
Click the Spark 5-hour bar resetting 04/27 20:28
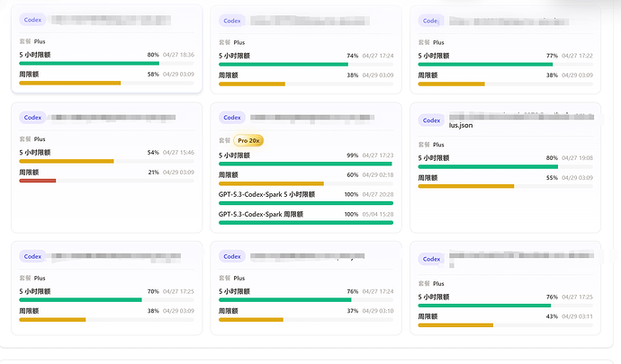pyautogui.click(x=306, y=203)
